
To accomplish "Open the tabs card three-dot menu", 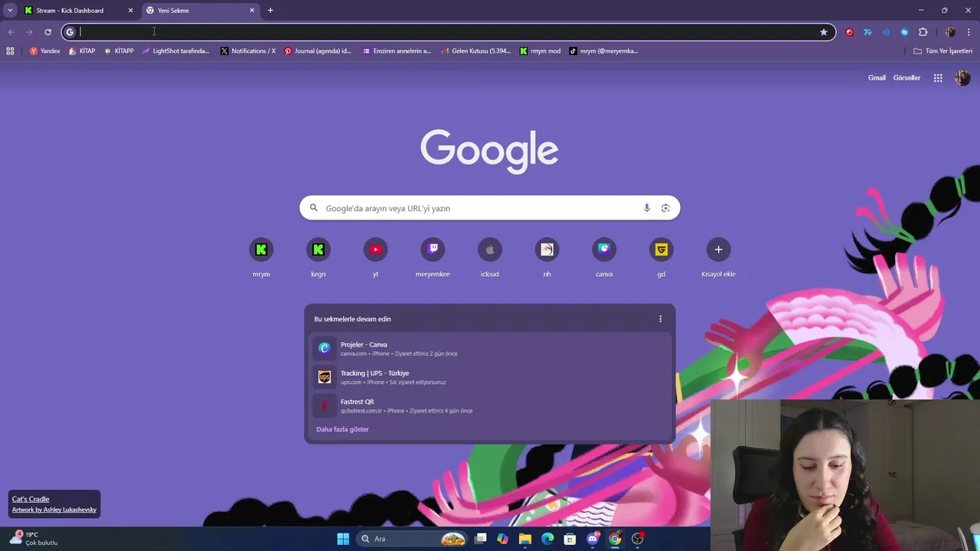I will point(660,319).
